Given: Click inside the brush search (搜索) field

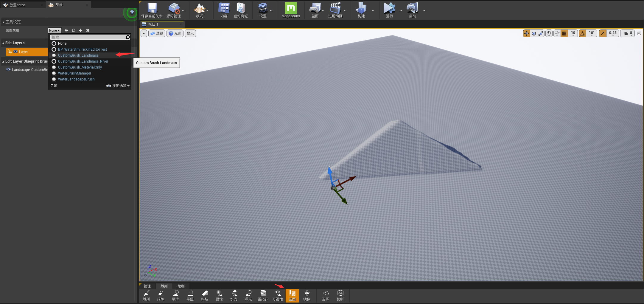Looking at the screenshot, I should pos(88,37).
